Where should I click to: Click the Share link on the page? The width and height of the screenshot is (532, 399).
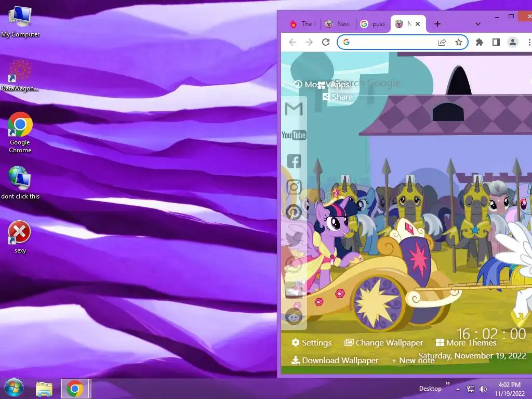(338, 97)
